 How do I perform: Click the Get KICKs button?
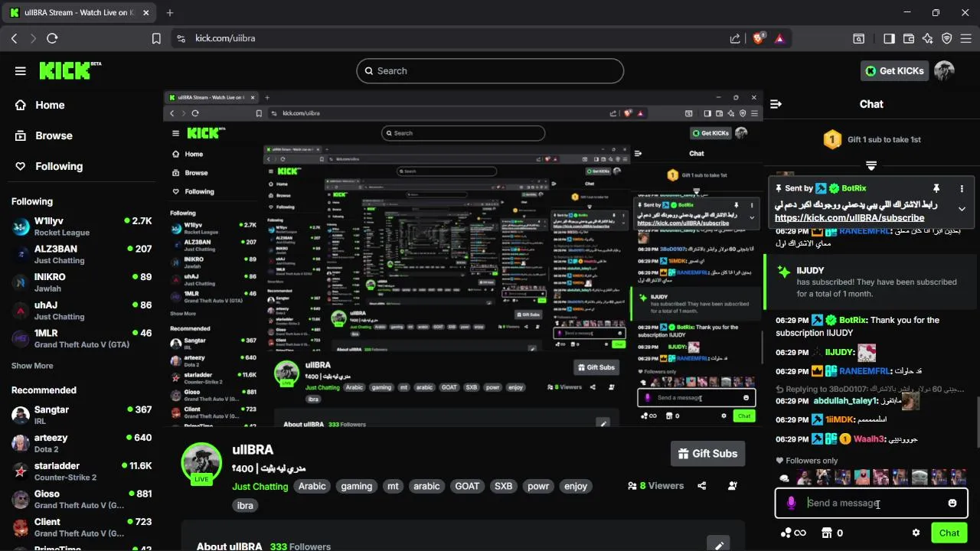point(894,71)
